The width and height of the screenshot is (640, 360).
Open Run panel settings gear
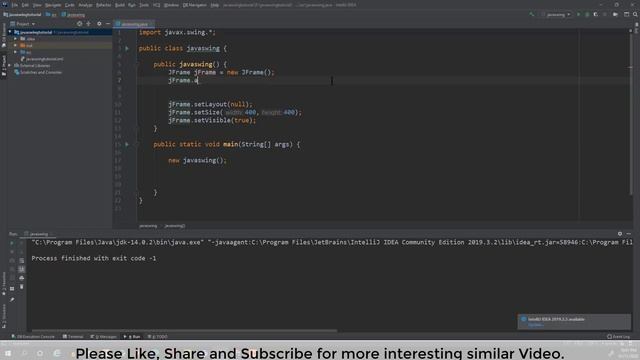point(620,234)
